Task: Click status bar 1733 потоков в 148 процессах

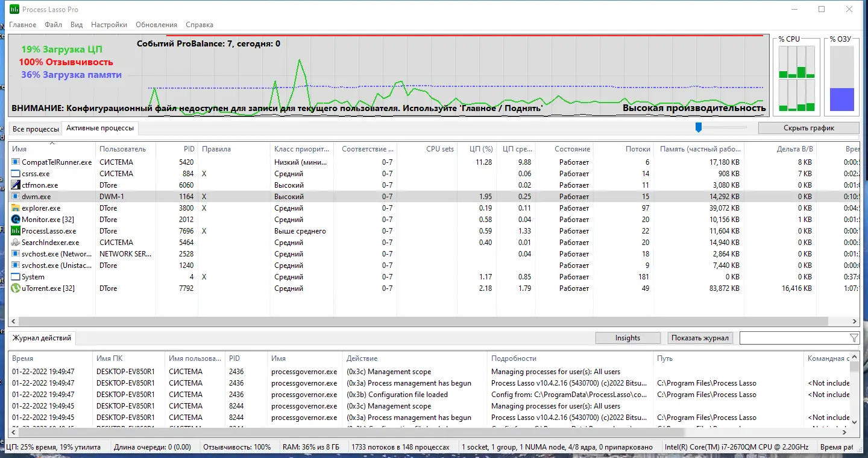Action: click(x=400, y=447)
